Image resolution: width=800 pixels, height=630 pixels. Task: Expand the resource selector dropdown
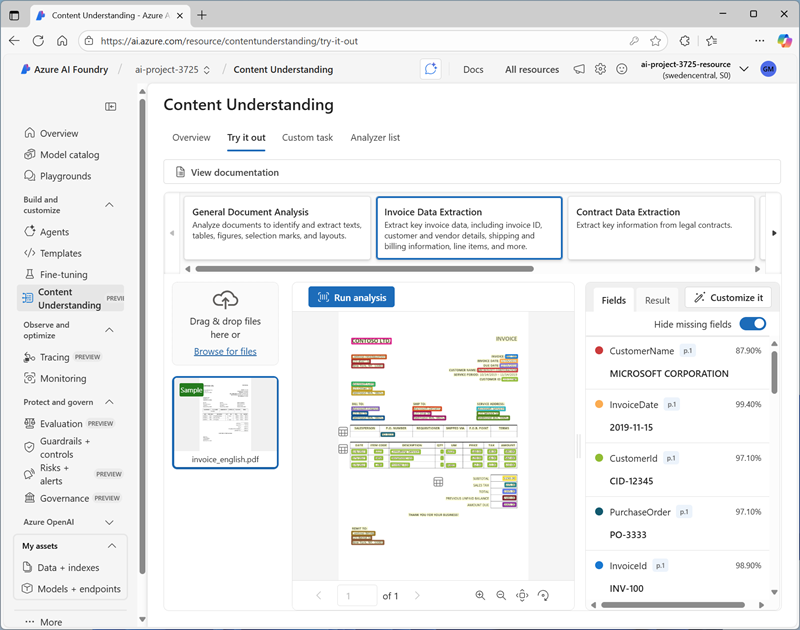click(743, 69)
